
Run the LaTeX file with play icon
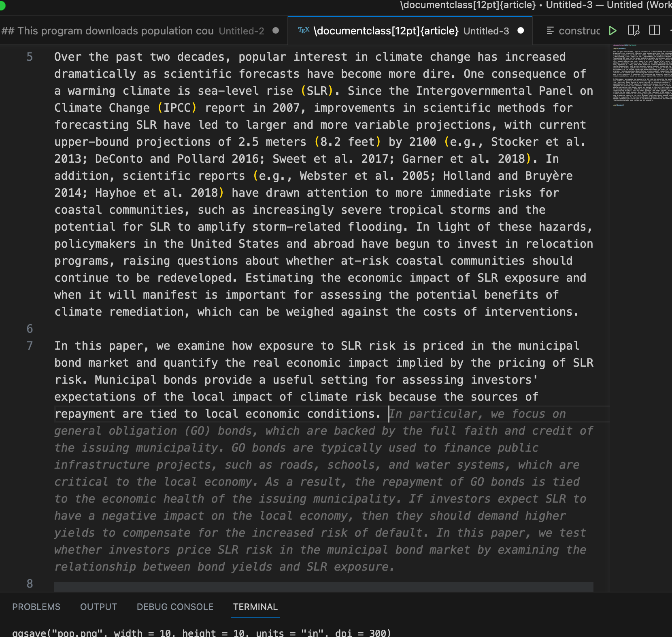pos(612,31)
